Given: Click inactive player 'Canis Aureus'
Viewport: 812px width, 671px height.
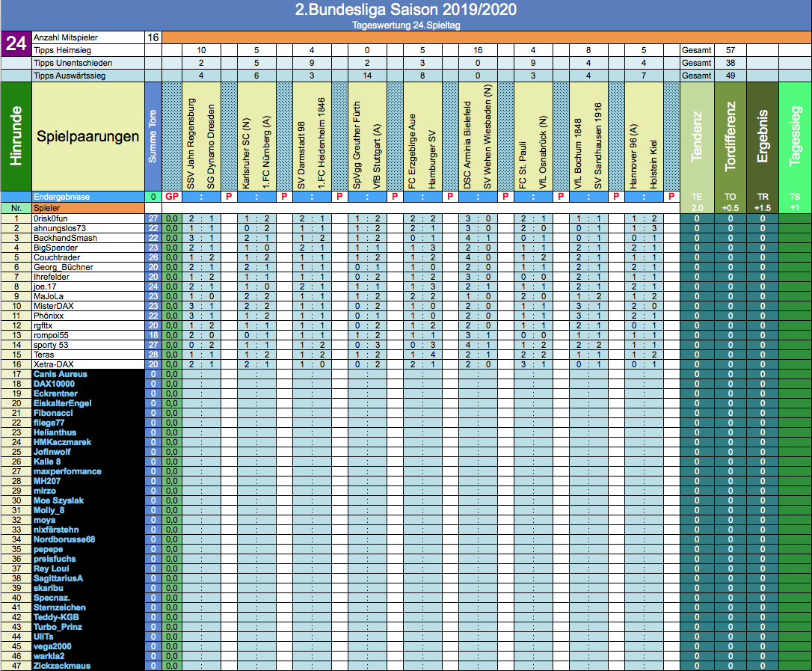Looking at the screenshot, I should [x=60, y=374].
